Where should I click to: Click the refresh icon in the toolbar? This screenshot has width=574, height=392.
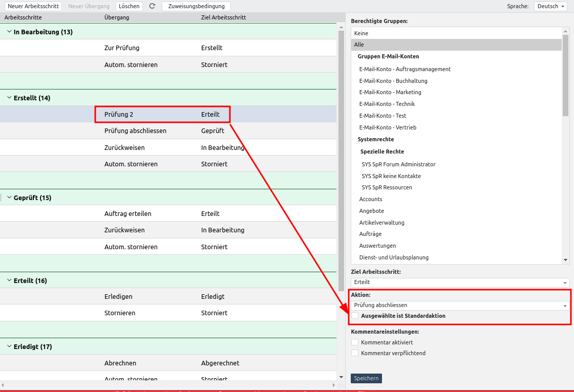click(x=152, y=6)
